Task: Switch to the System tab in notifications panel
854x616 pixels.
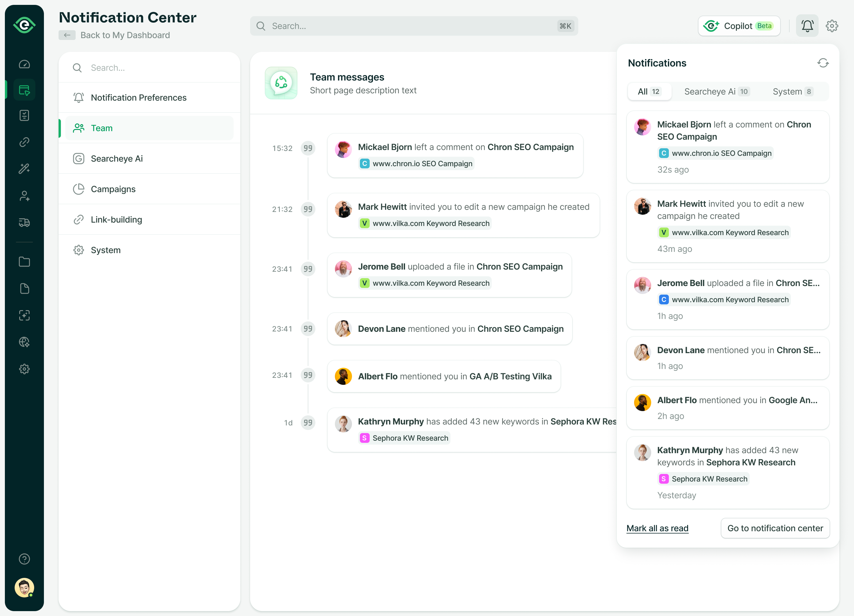Action: [x=792, y=91]
